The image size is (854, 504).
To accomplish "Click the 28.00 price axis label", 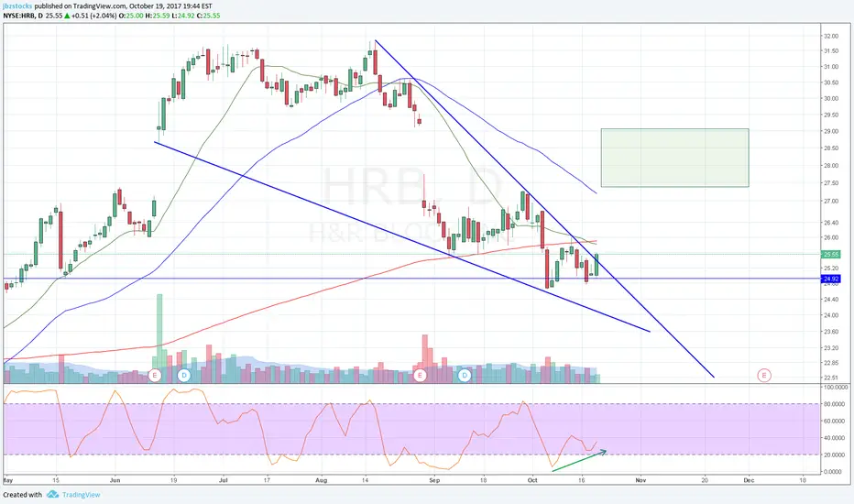I will 830,166.
